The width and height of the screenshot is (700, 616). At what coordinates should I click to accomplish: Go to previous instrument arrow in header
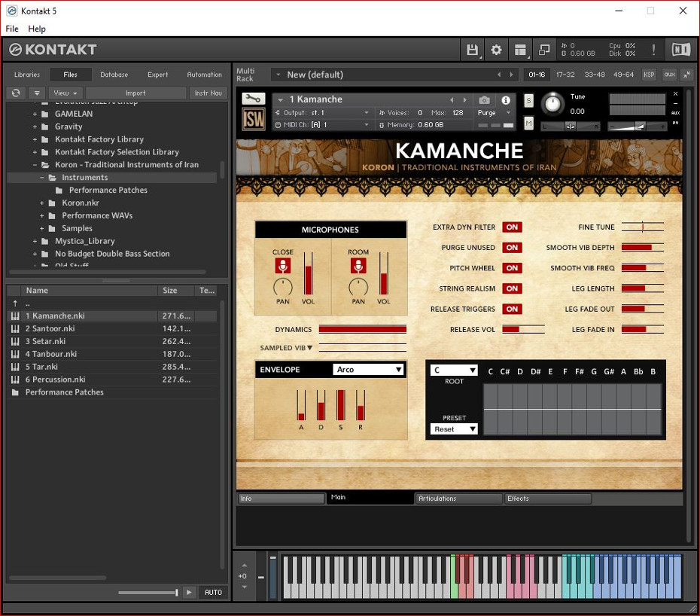tap(452, 100)
